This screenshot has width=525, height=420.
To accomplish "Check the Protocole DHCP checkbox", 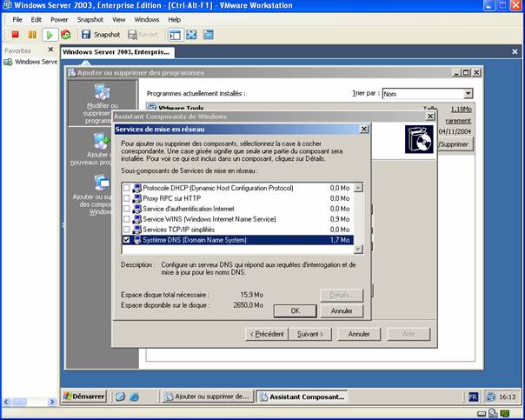I will coord(127,188).
